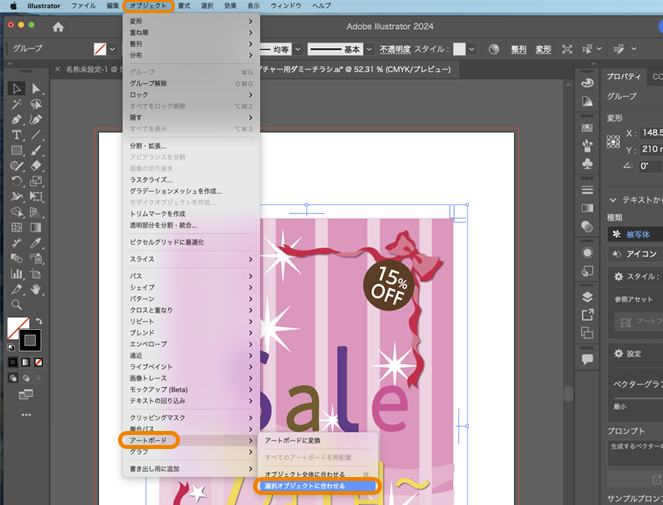The width and height of the screenshot is (663, 505).
Task: Select the Line Segment tool
Action: pyautogui.click(x=36, y=135)
